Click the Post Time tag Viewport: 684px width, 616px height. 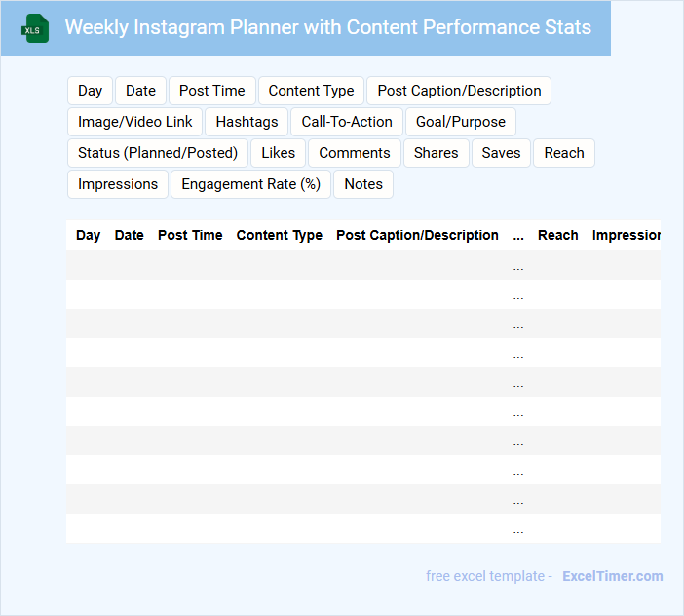pos(211,91)
